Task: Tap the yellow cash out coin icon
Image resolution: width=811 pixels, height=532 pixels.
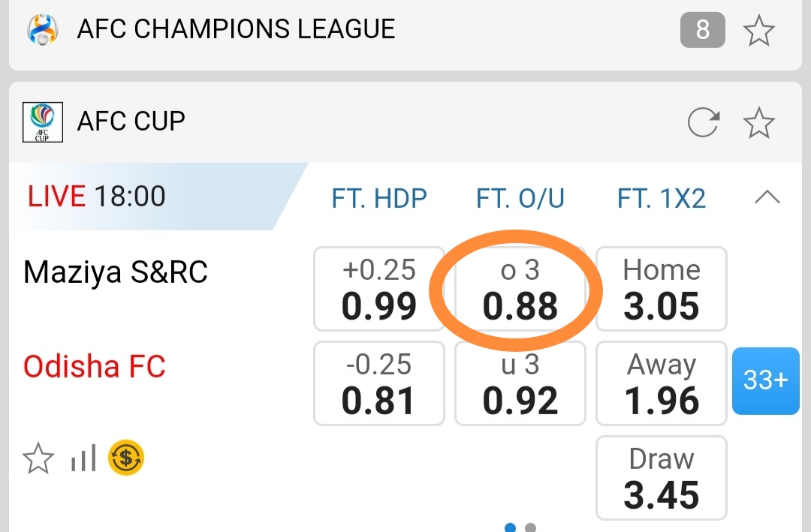Action: click(x=126, y=458)
